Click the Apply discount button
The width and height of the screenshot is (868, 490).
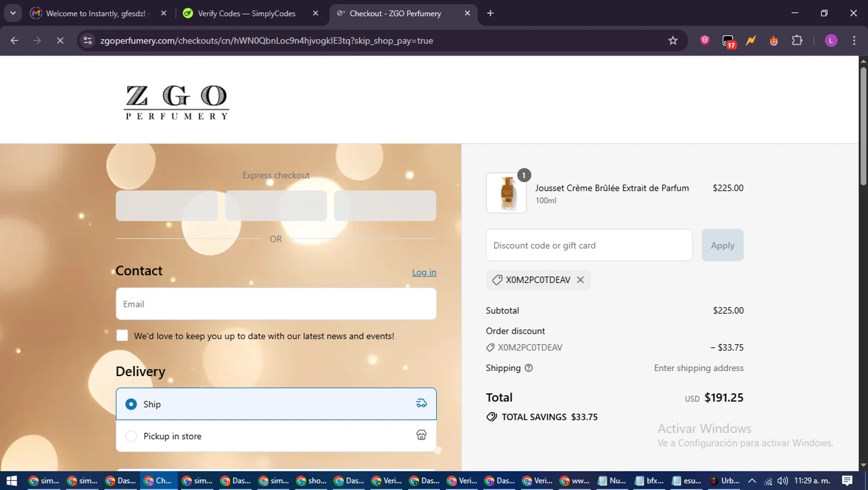tap(722, 245)
